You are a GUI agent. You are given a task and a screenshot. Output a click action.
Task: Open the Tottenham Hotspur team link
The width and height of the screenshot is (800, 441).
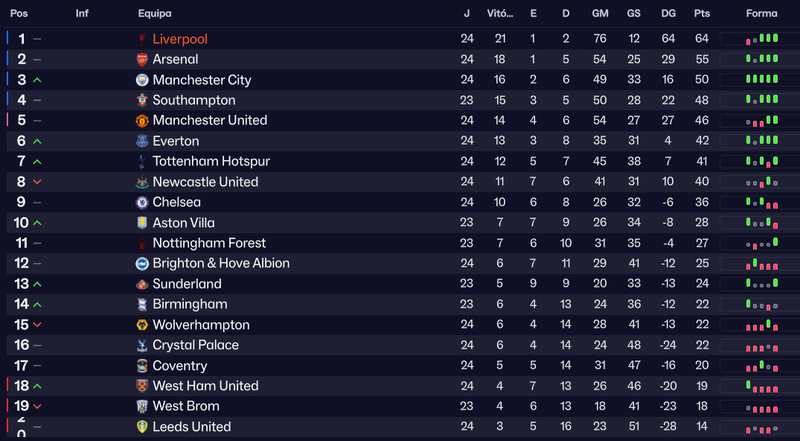[x=211, y=161]
